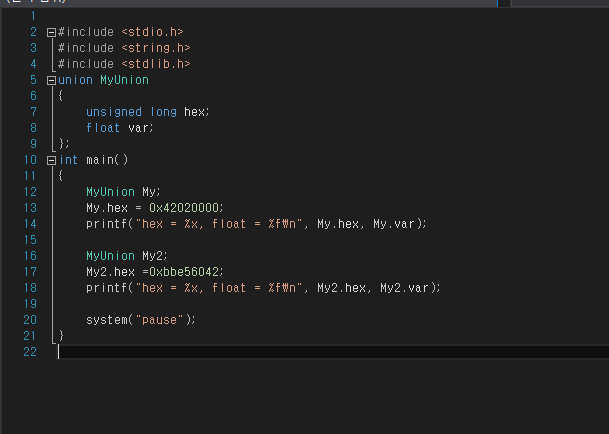This screenshot has height=434, width=609.
Task: Click line number 20 in the gutter
Action: [30, 320]
